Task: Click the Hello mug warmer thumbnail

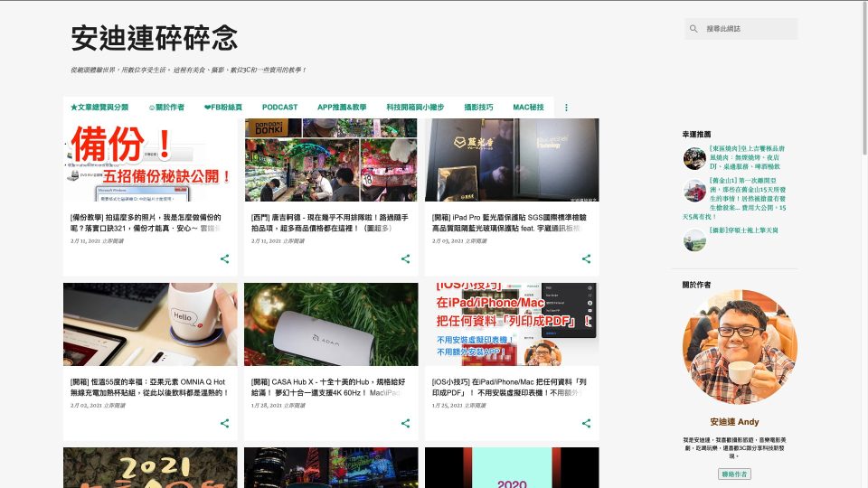Action: click(150, 324)
